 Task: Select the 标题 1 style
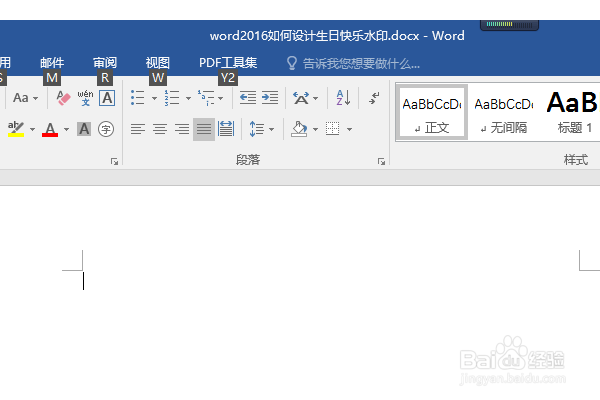coord(572,112)
